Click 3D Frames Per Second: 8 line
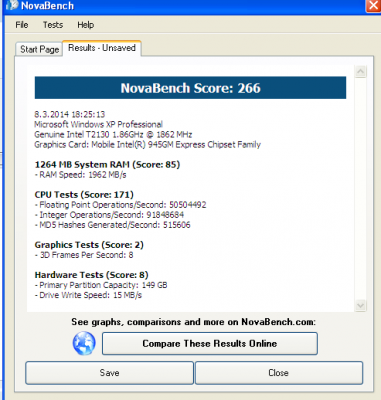 click(84, 255)
